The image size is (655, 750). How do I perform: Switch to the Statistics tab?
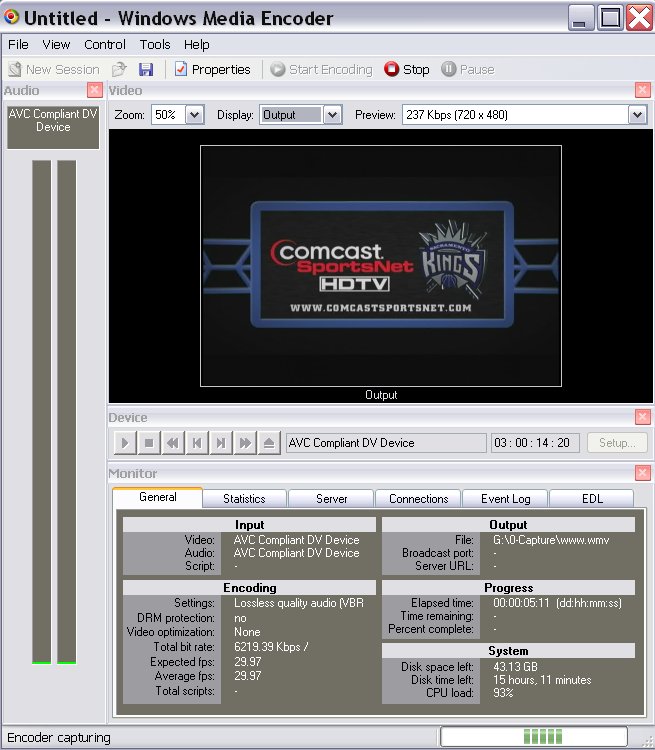pyautogui.click(x=244, y=499)
